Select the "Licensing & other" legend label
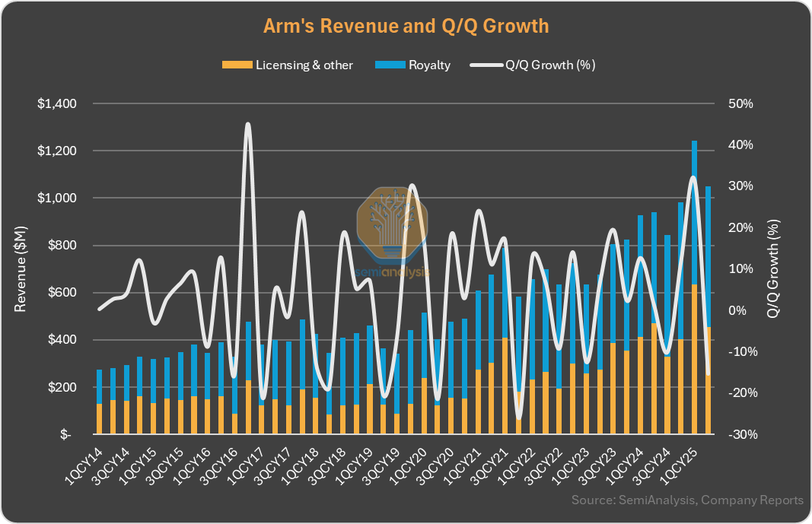This screenshot has width=812, height=524. tap(304, 65)
